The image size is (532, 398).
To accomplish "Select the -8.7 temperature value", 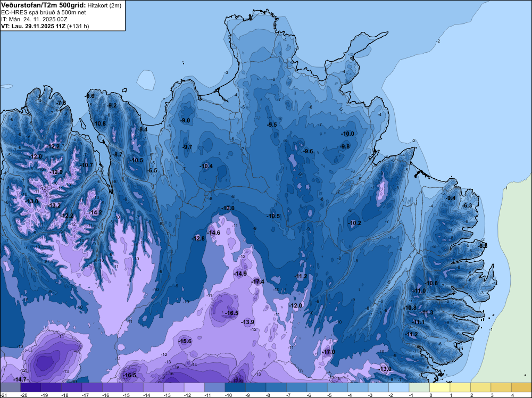I will click(x=118, y=154).
